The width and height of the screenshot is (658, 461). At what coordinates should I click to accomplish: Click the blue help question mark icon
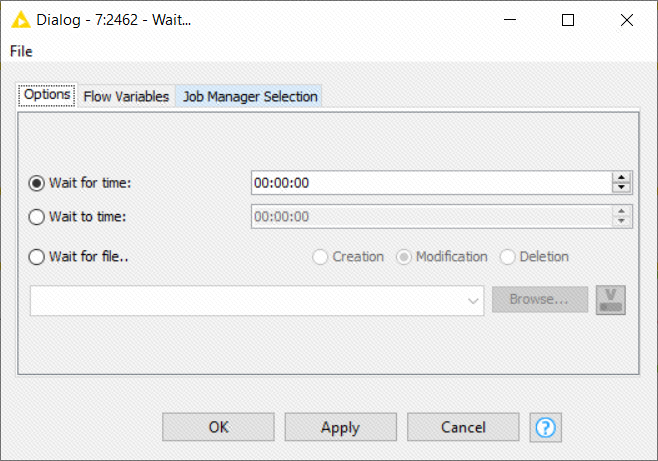pos(545,427)
